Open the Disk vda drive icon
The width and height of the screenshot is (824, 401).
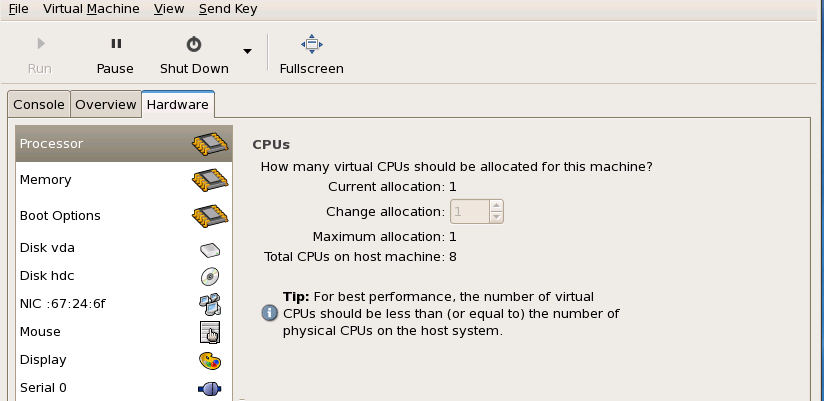click(209, 248)
